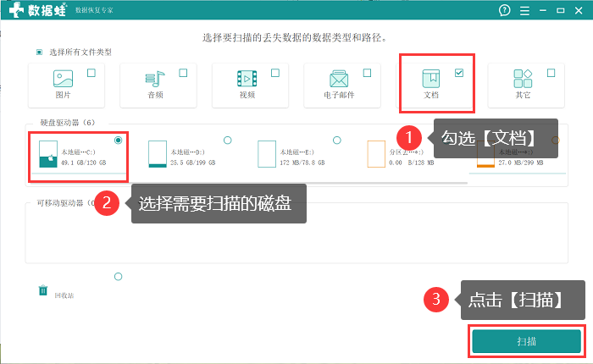Click the 27.0 MB/299 MB text
Viewport: 593px width, 364px height.
[x=521, y=163]
